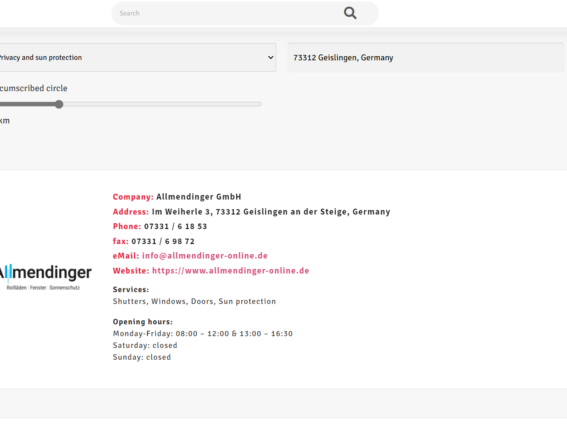Screen dimensions: 567x425
Task: Open the Privacy and sun protection dropdown
Action: tap(138, 58)
